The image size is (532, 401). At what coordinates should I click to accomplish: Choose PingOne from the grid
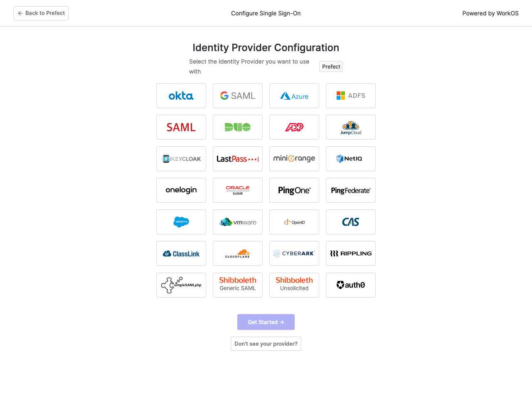click(x=294, y=190)
